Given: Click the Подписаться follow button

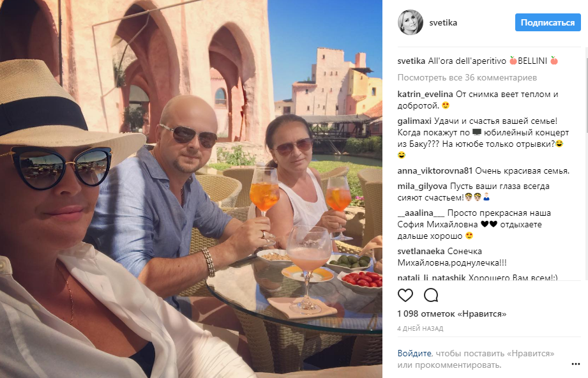Looking at the screenshot, I should [x=548, y=22].
